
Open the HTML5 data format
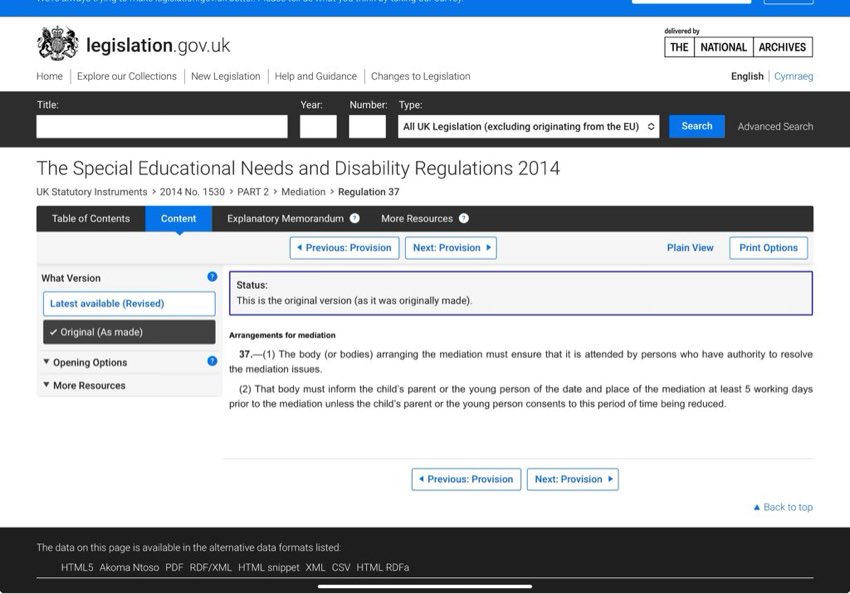[x=77, y=567]
